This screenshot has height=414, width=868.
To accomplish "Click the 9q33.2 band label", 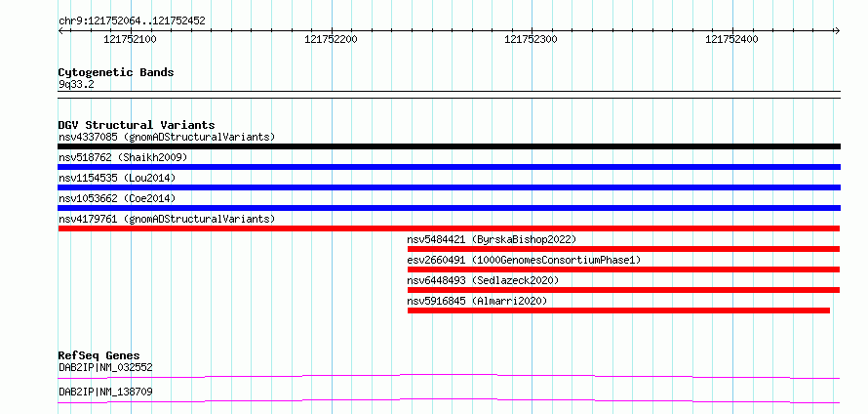I will coord(76,85).
